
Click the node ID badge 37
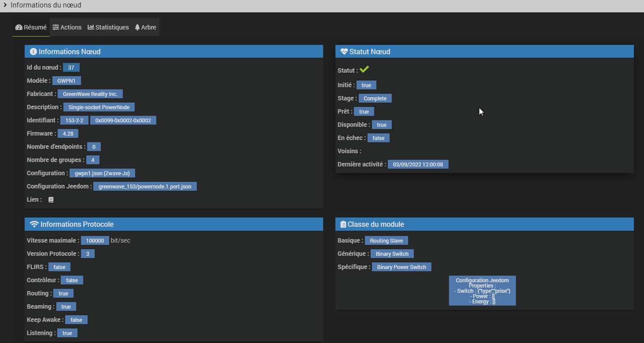pos(71,67)
